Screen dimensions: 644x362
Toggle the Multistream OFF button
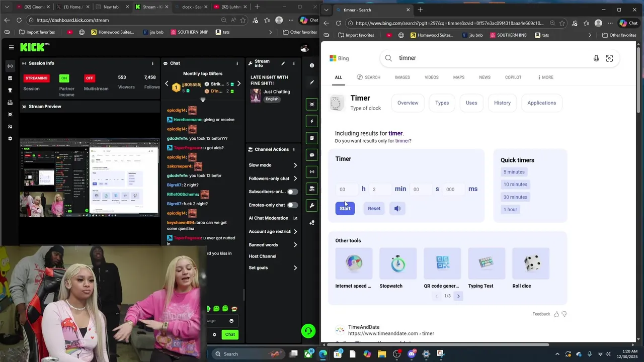tap(90, 78)
